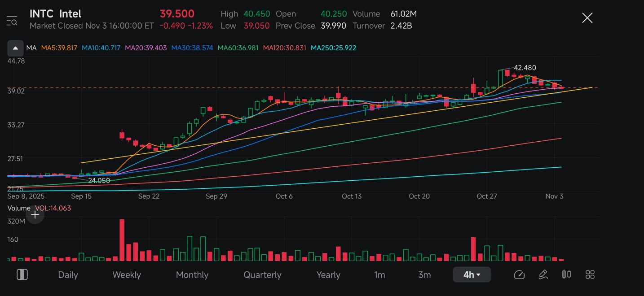The width and height of the screenshot is (644, 296).
Task: Select the 1m interval
Action: pos(379,275)
